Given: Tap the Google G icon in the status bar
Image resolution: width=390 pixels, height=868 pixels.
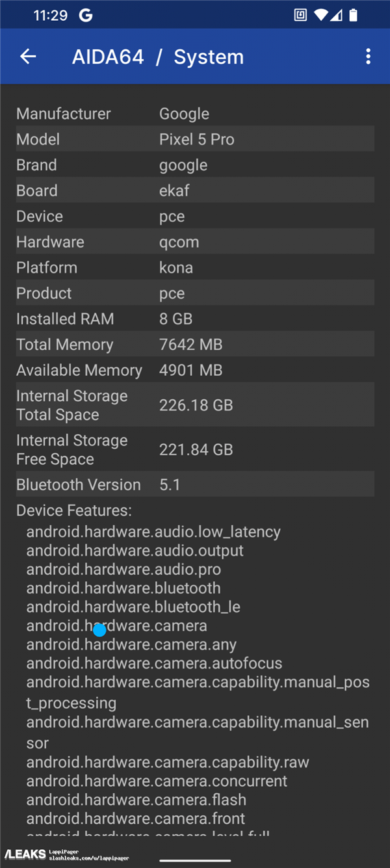Looking at the screenshot, I should [x=86, y=14].
